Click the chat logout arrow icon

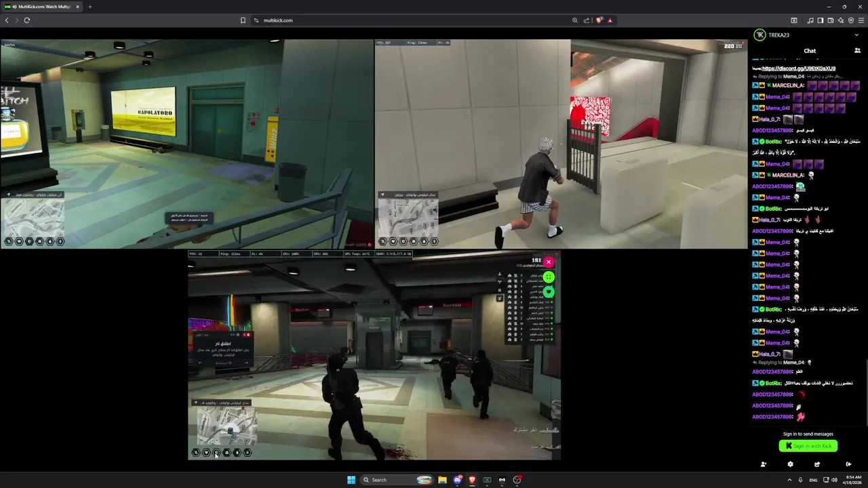[848, 464]
